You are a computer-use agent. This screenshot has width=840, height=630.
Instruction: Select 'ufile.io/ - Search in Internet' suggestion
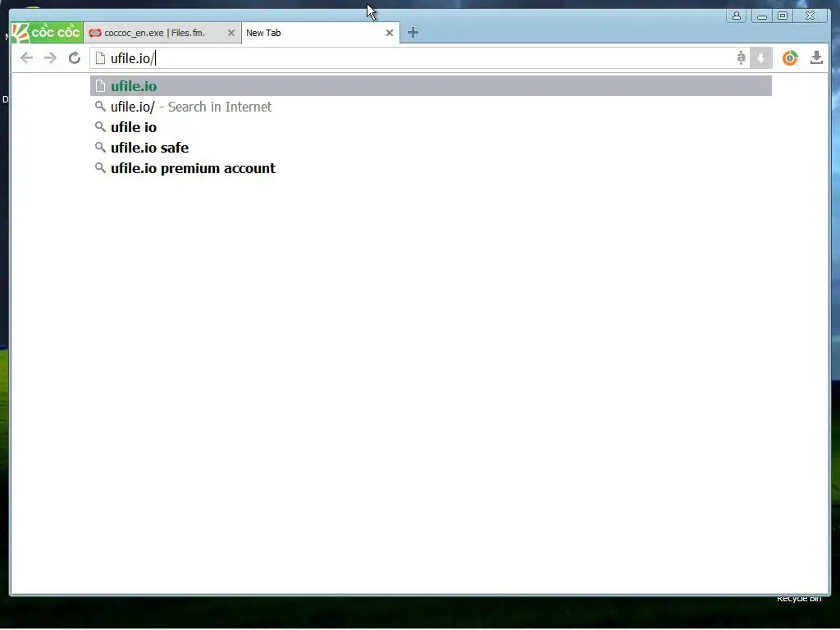coord(431,107)
